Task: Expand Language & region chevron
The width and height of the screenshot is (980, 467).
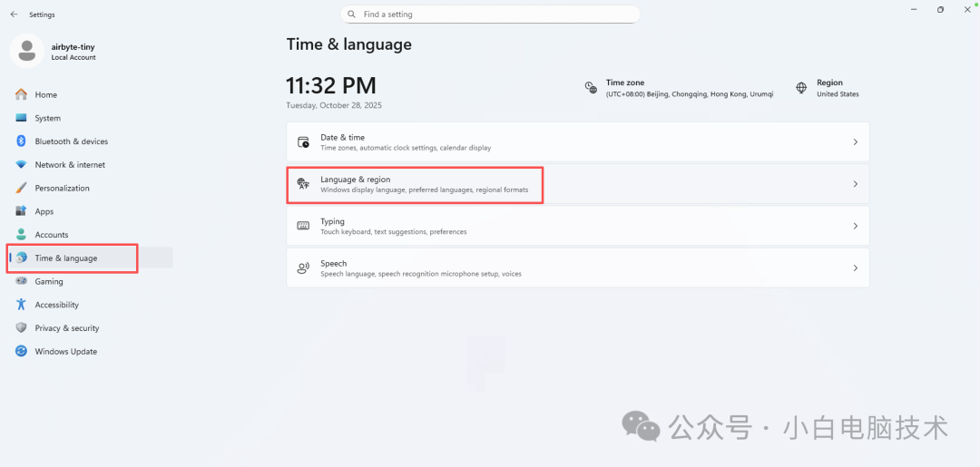Action: 855,183
